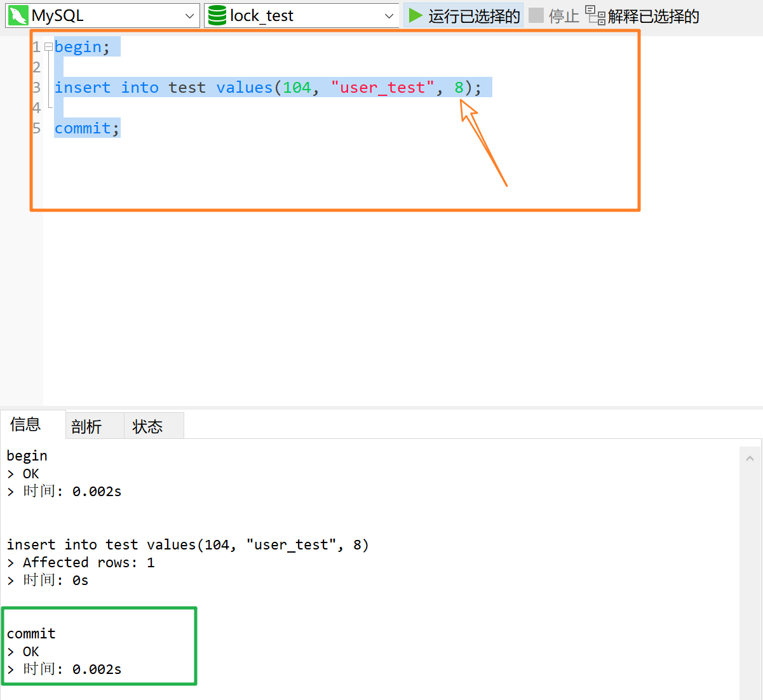
Task: Click the 'Affected rows: 1' output line
Action: (x=81, y=562)
